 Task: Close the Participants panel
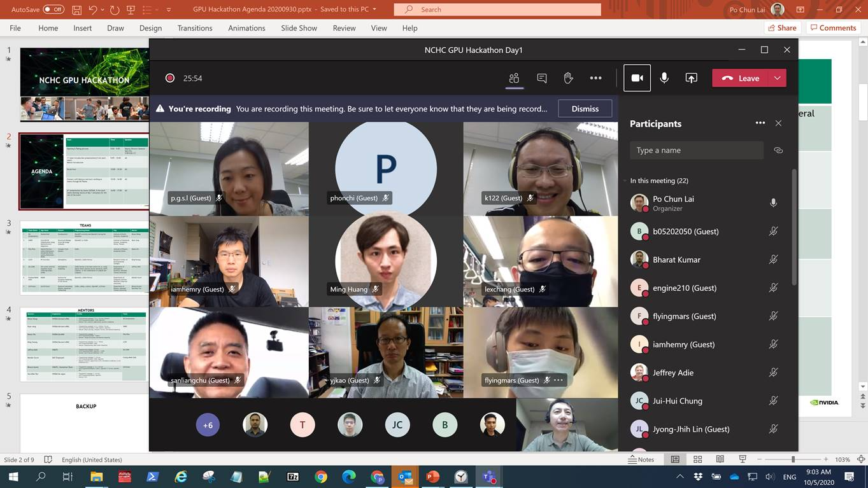778,123
